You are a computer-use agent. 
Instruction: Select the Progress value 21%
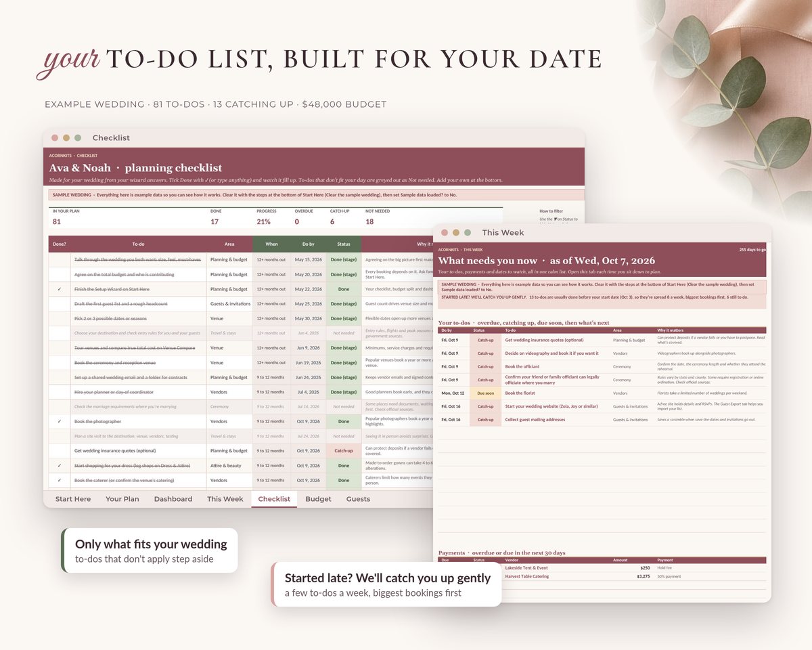coord(263,221)
